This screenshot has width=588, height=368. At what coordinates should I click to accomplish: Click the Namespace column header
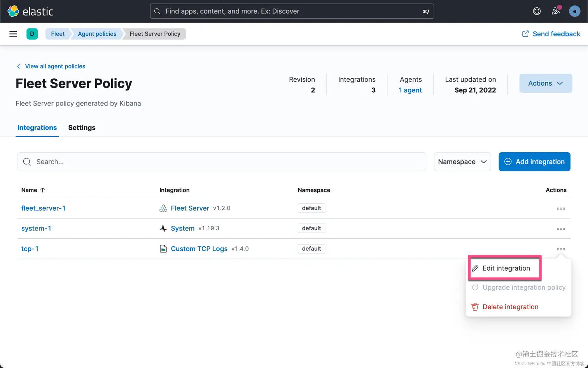(x=314, y=190)
